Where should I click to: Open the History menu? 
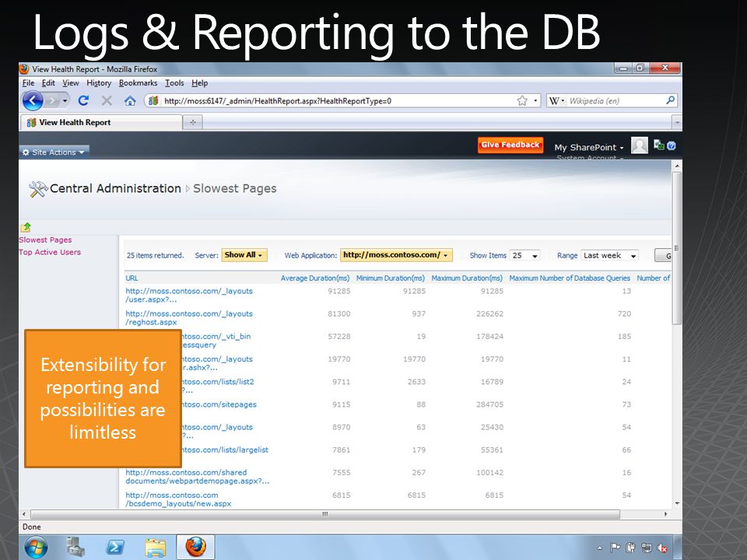coord(99,83)
